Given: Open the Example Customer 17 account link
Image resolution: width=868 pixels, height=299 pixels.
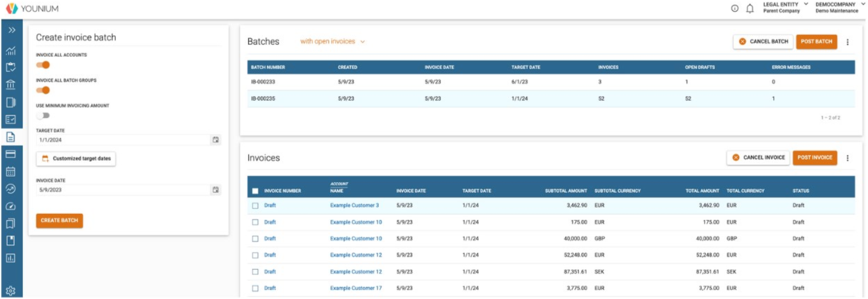Looking at the screenshot, I should coord(356,288).
